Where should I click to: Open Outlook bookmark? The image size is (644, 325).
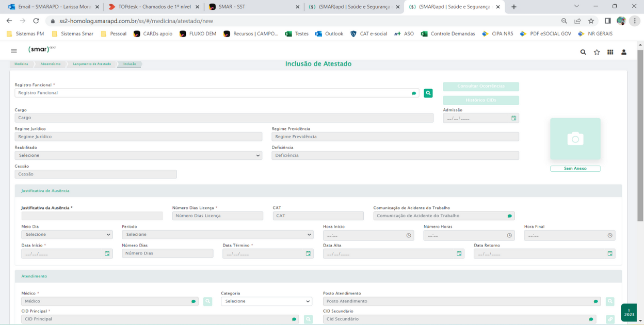pos(329,34)
